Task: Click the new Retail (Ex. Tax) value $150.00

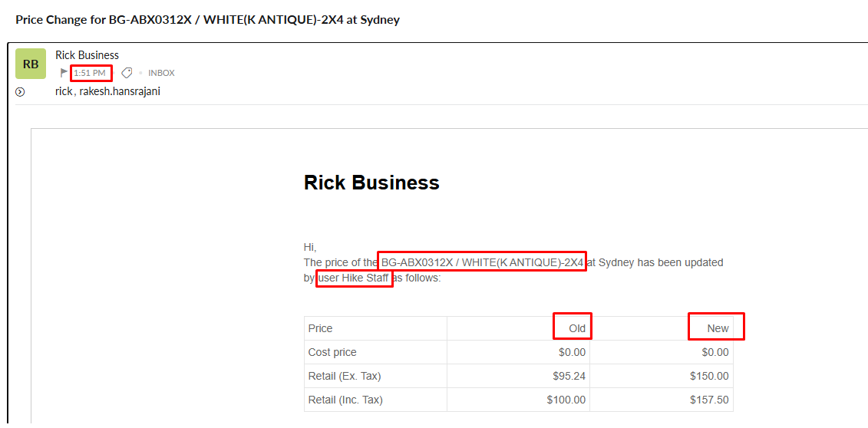Action: point(709,376)
